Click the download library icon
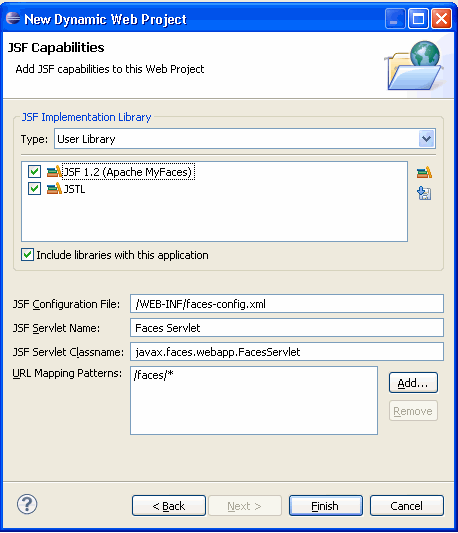This screenshot has height=533, width=458. click(x=424, y=193)
